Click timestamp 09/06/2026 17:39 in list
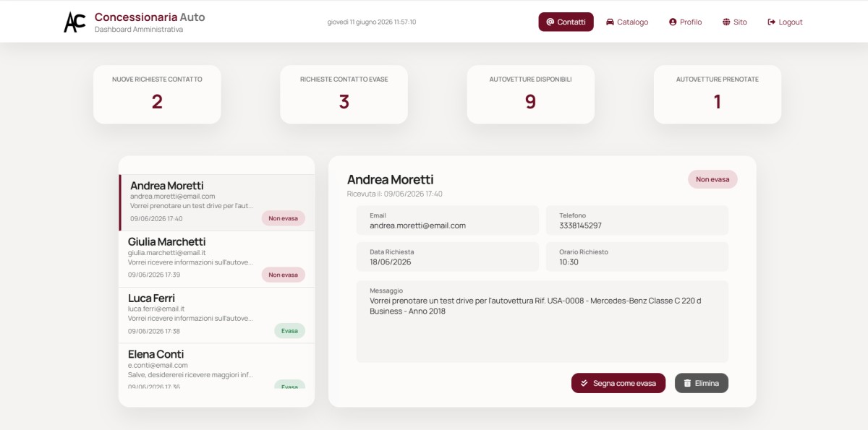The width and height of the screenshot is (868, 430). point(154,275)
